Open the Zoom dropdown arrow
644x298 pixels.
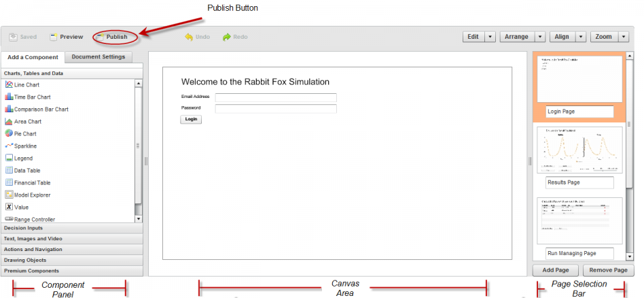[x=624, y=37]
